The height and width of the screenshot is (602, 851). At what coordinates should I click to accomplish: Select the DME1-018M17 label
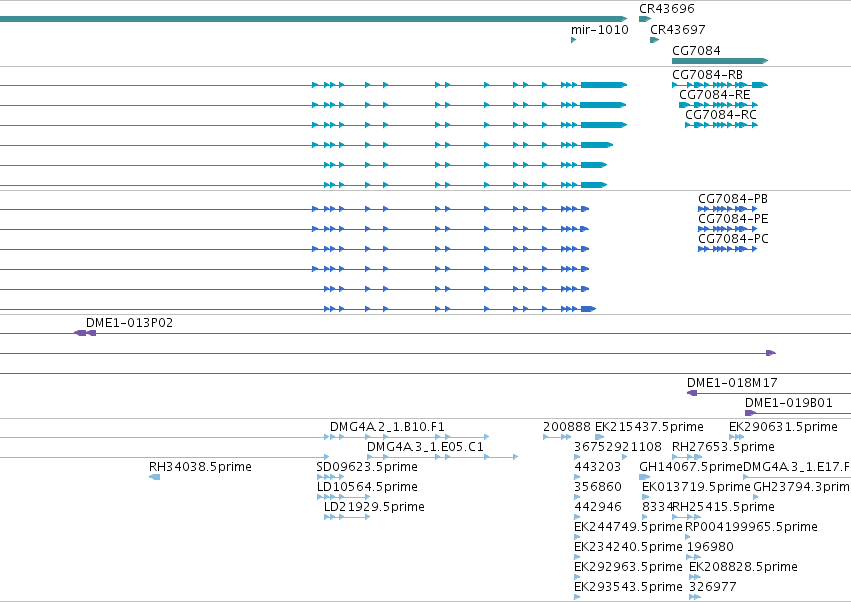point(732,383)
